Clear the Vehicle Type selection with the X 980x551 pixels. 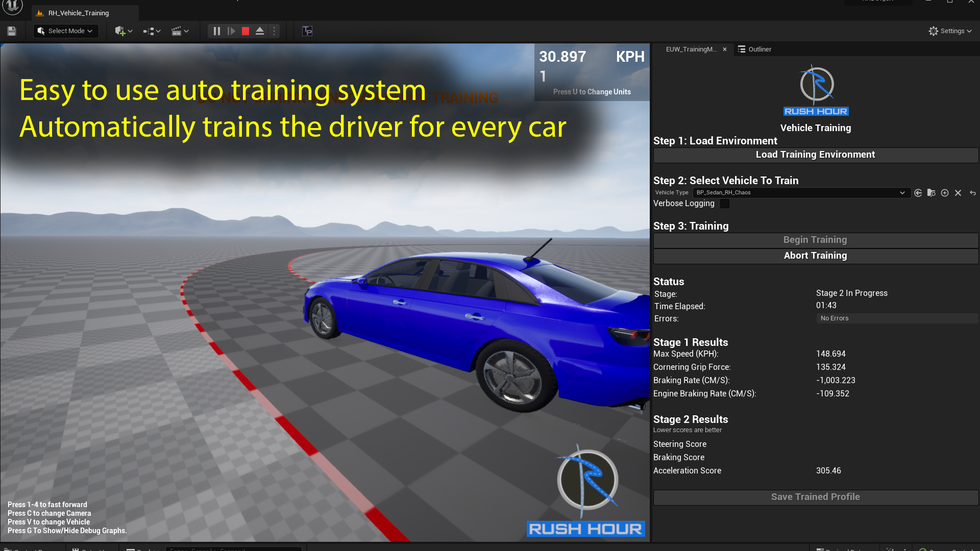pos(958,193)
